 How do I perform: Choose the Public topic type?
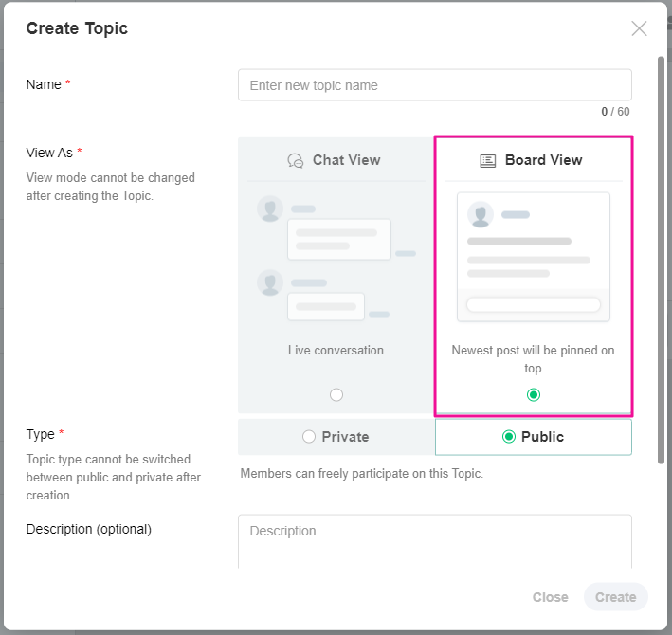point(533,437)
